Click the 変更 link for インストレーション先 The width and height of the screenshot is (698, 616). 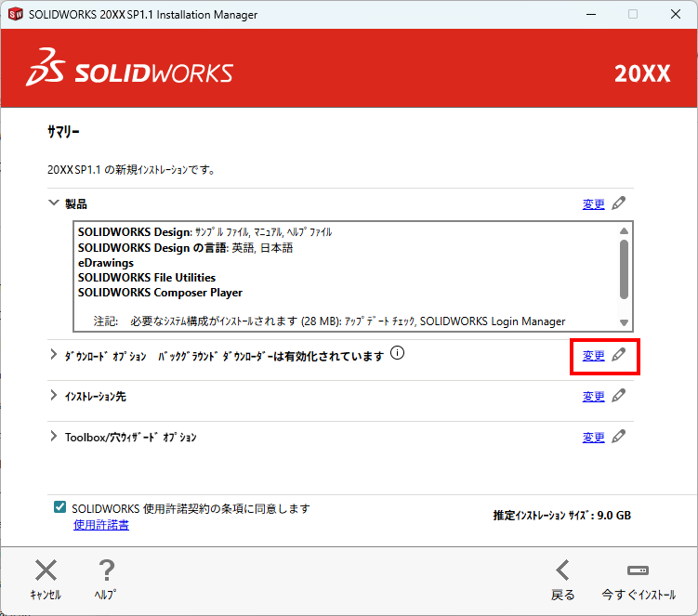coord(593,397)
